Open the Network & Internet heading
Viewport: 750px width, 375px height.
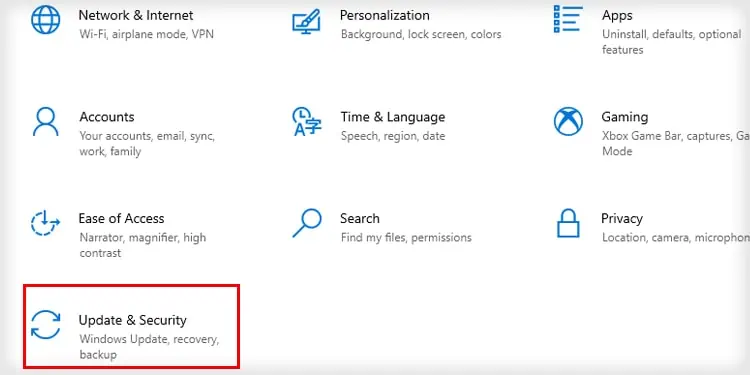coord(136,15)
